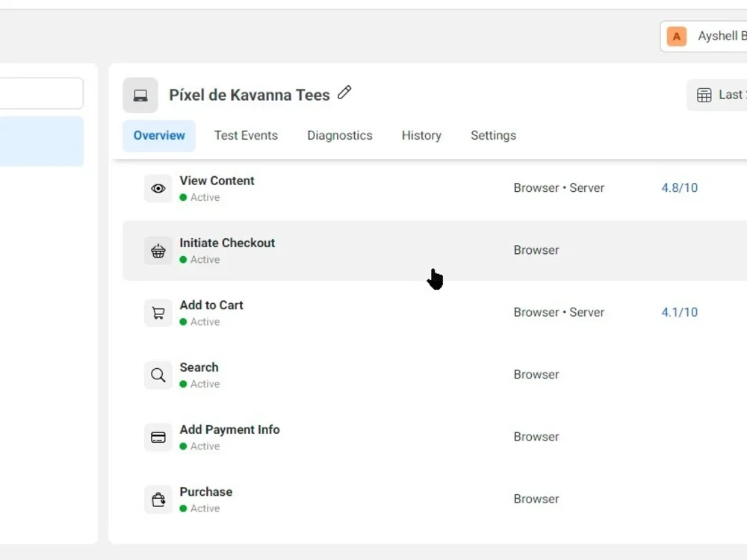Open the Diagnostics tab
The height and width of the screenshot is (560, 747).
pos(340,135)
